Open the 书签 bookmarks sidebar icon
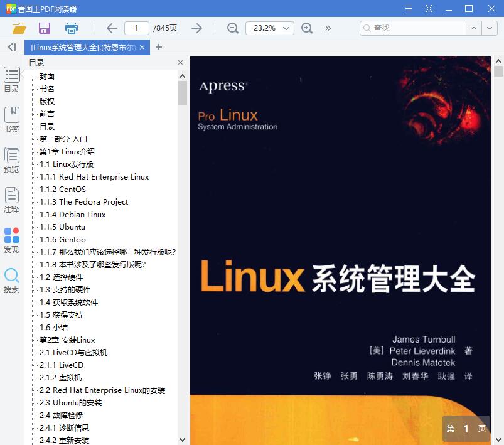Screen dimensions: 504x445 click(x=11, y=120)
